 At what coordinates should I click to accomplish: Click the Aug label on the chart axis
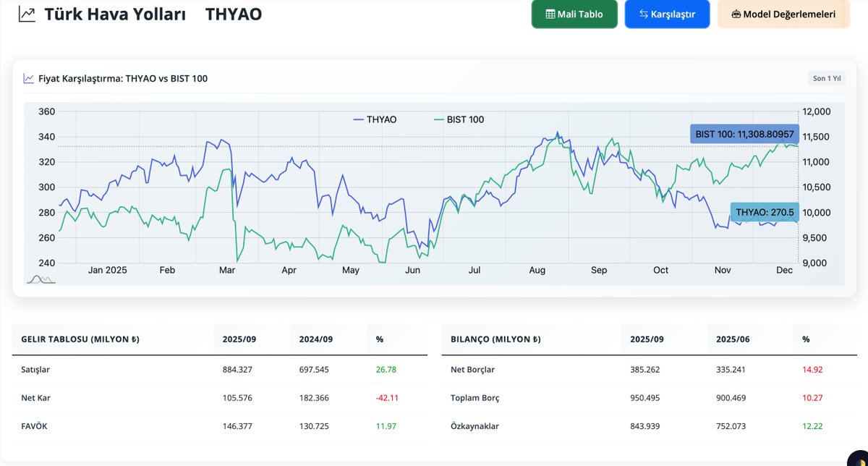[537, 270]
